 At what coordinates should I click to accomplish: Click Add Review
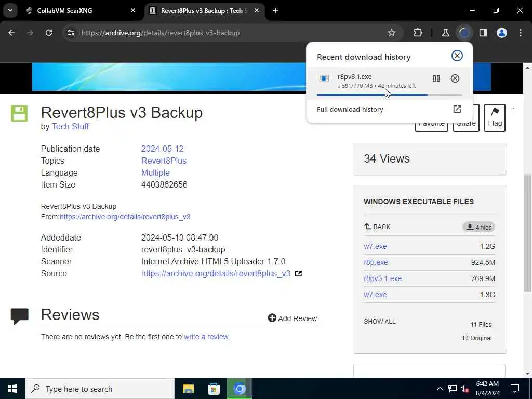(x=292, y=318)
